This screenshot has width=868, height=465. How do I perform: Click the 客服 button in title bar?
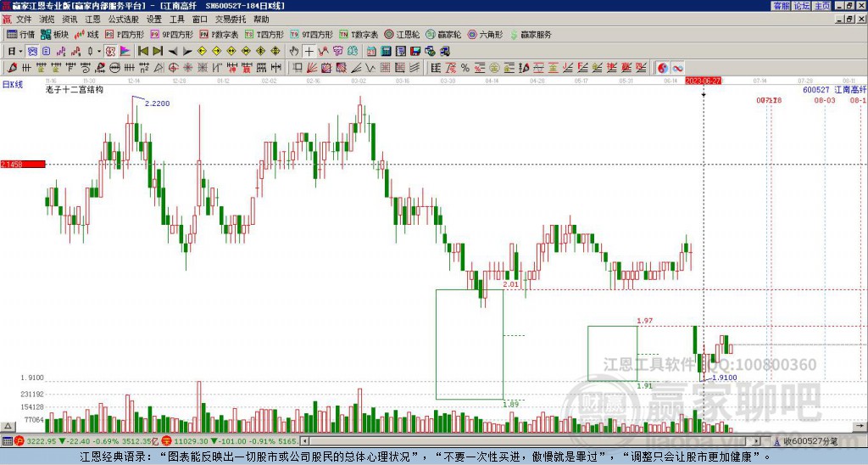(781, 6)
